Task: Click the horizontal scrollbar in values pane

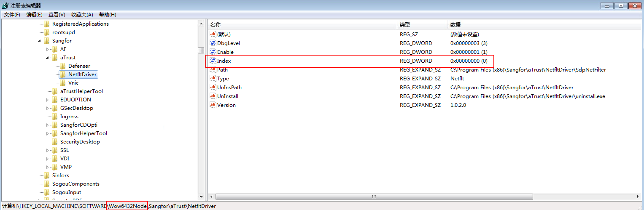Action: [374, 197]
